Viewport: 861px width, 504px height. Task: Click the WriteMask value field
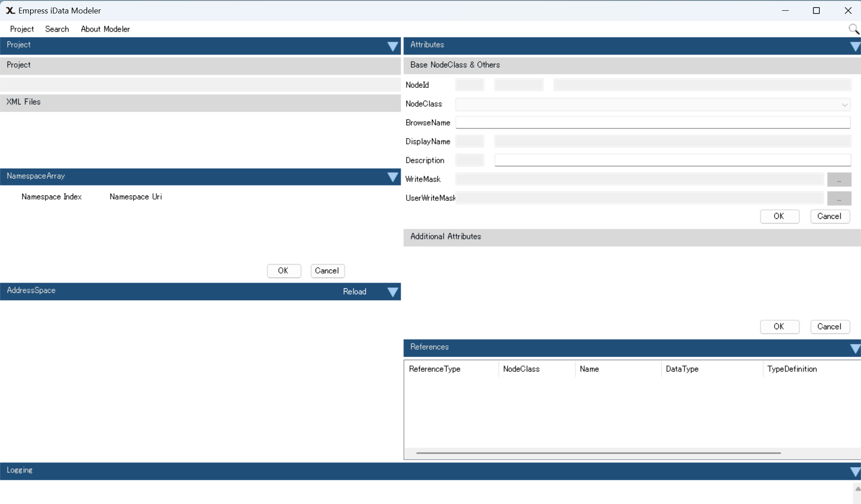point(639,179)
